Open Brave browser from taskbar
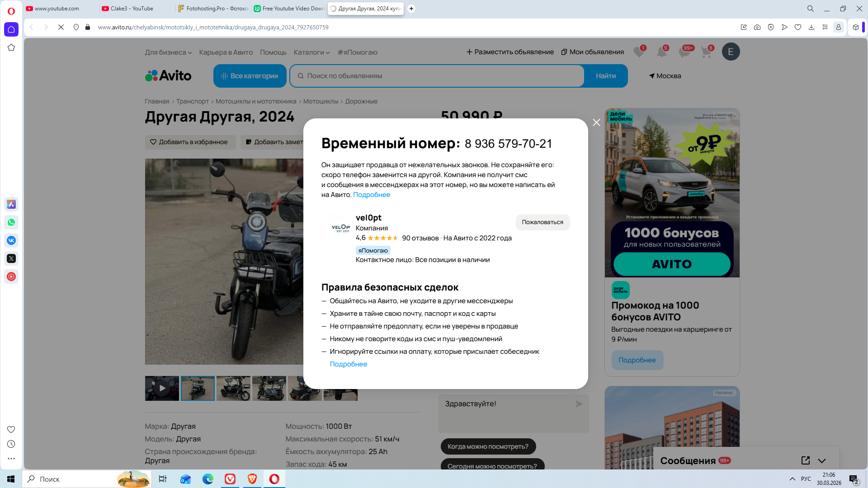The width and height of the screenshot is (868, 488). click(252, 479)
